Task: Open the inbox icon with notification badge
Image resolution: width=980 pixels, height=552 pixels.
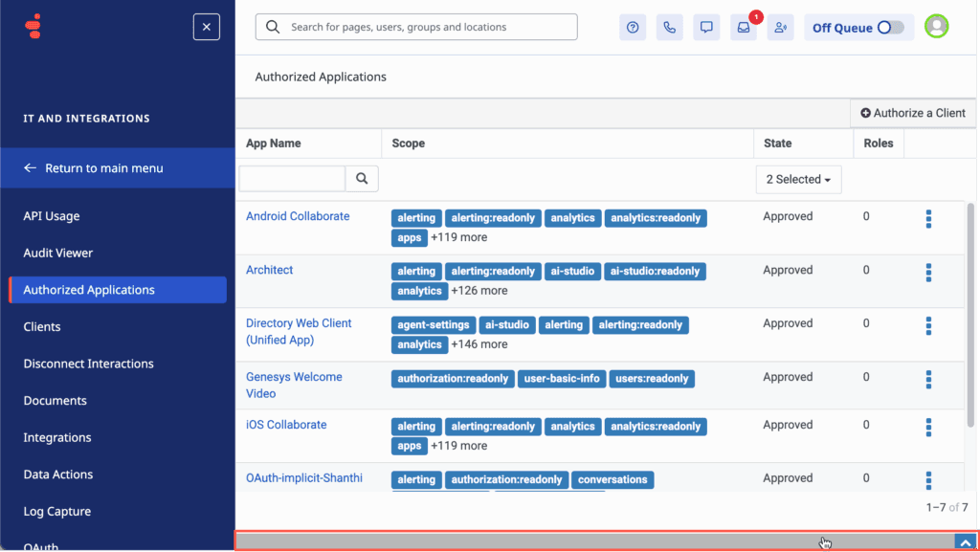Action: (743, 27)
